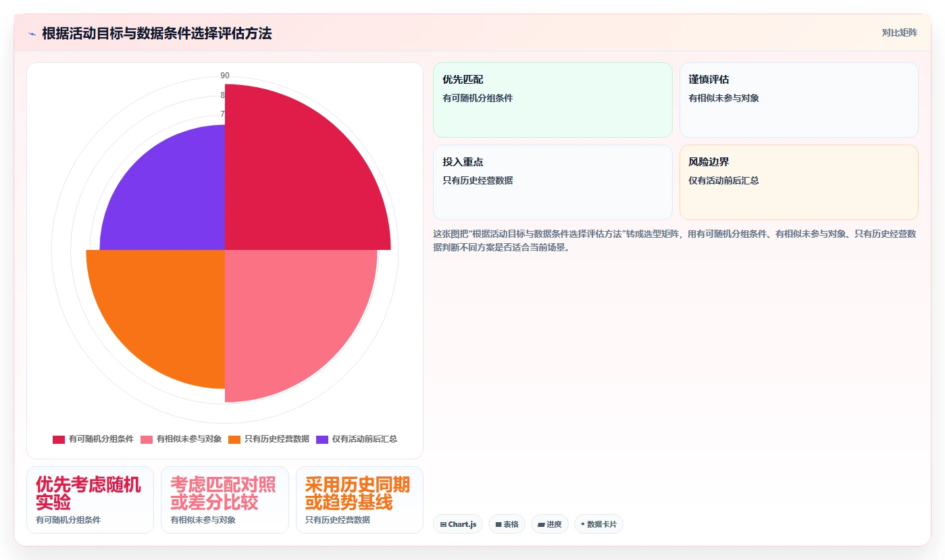The image size is (945, 560).
Task: Click the Chart.js tag chip
Action: pyautogui.click(x=458, y=524)
